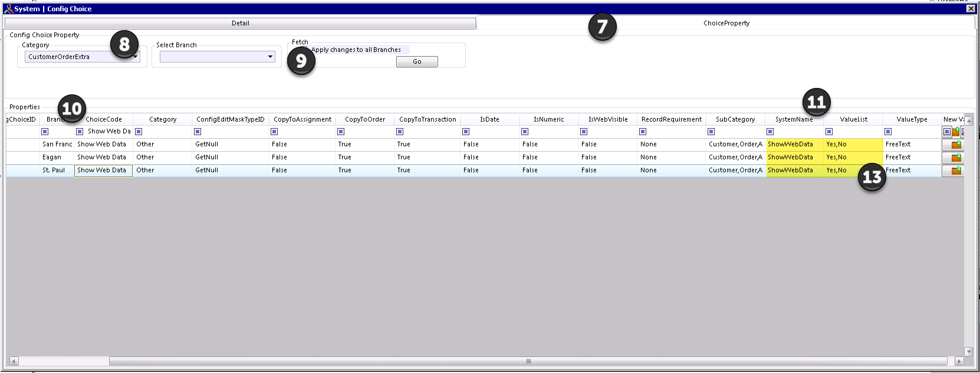Click the IsDate column header
Image resolution: width=980 pixels, height=373 pixels.
point(489,119)
